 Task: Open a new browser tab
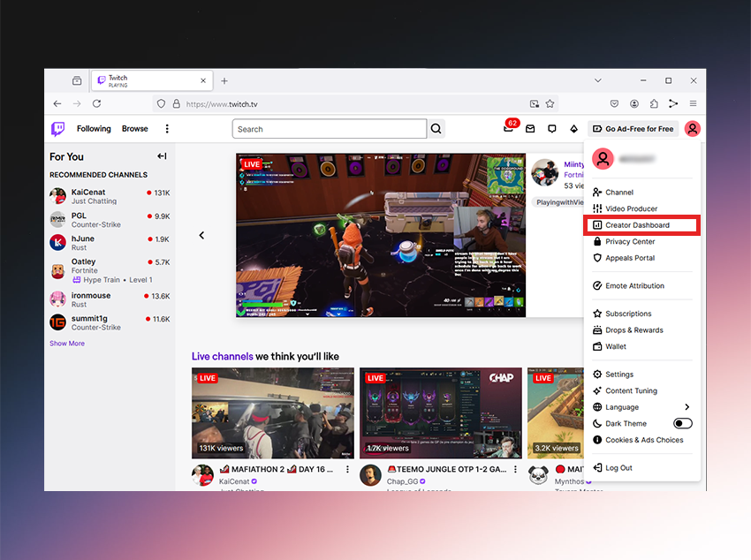coord(224,81)
